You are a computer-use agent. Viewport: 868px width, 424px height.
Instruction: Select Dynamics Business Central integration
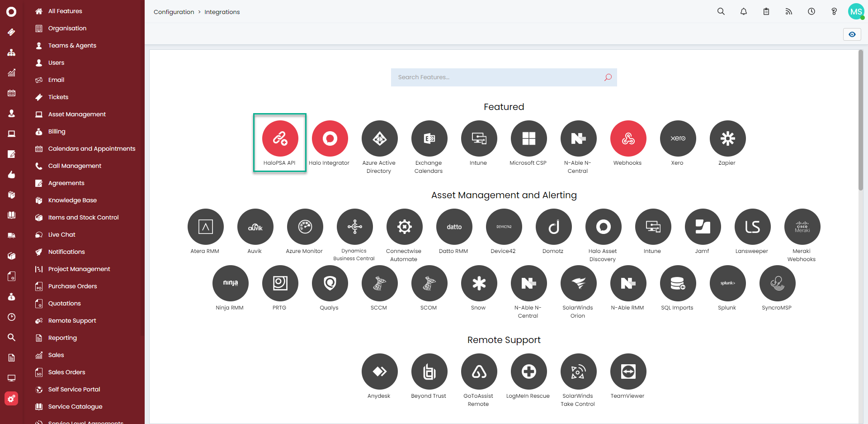(354, 227)
